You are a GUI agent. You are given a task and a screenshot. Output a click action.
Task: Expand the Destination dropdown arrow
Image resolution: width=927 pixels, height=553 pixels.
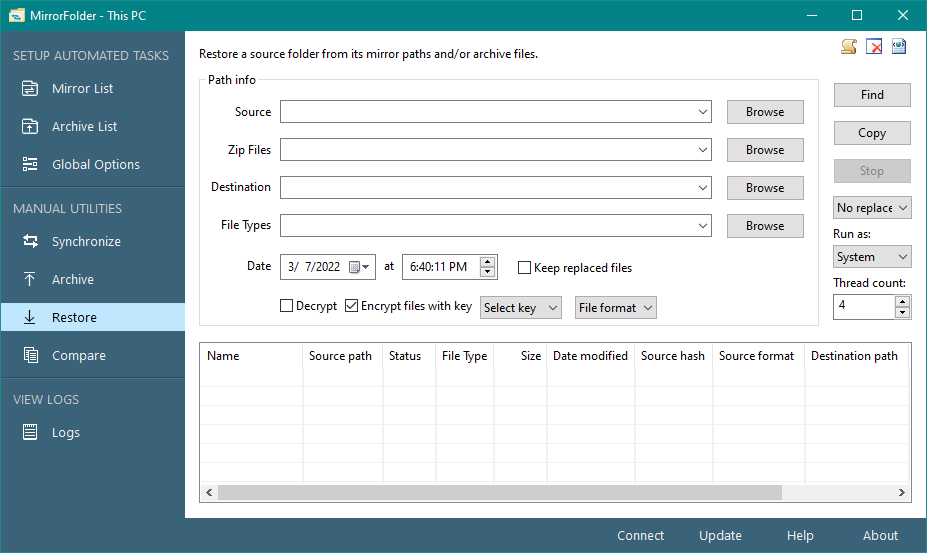(x=702, y=187)
